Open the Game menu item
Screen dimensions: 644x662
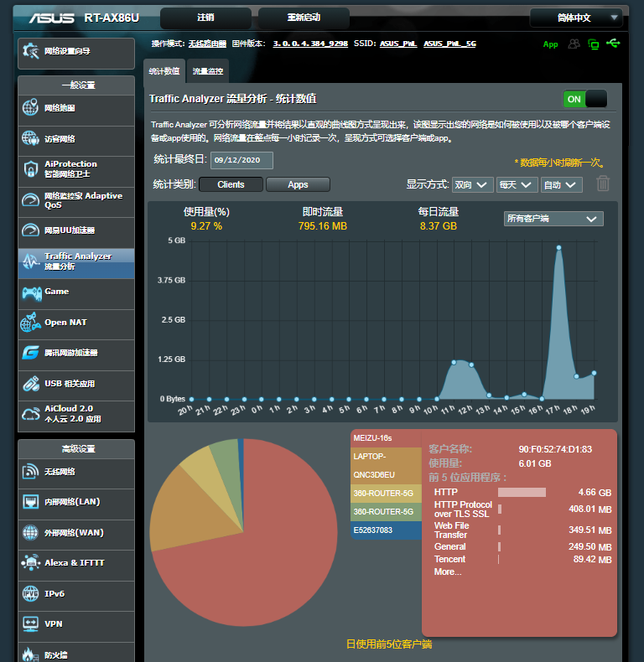[x=76, y=293]
